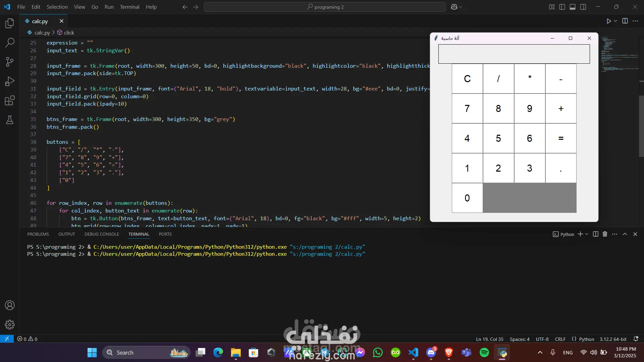Image resolution: width=644 pixels, height=362 pixels.
Task: Toggle the primary side bar
Action: pos(562,7)
